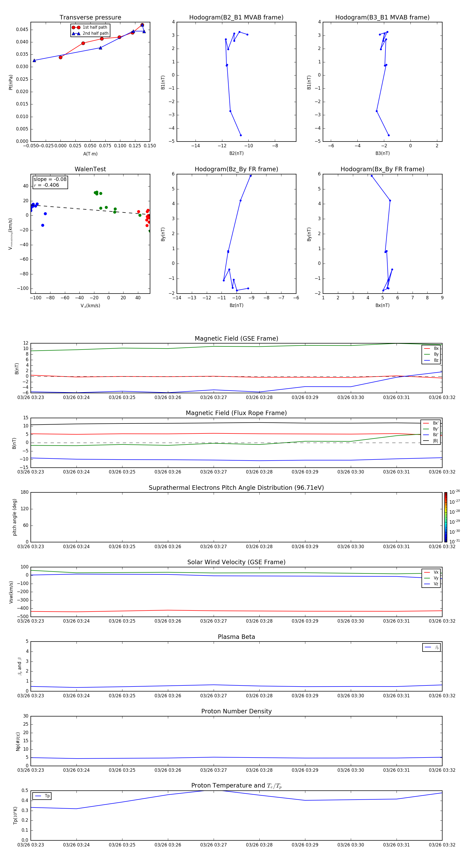The height and width of the screenshot is (868, 473).
Task: Click 'Bz' in GSE magnetic field legend
Action: (431, 360)
